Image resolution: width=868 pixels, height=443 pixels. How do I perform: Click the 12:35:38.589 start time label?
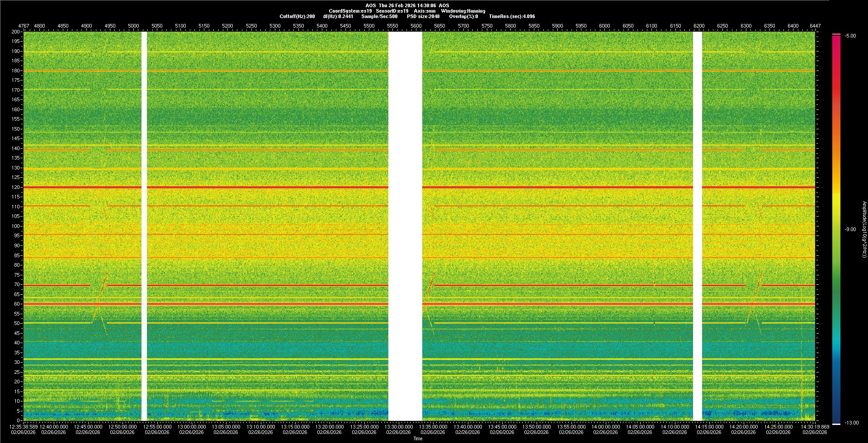click(24, 427)
